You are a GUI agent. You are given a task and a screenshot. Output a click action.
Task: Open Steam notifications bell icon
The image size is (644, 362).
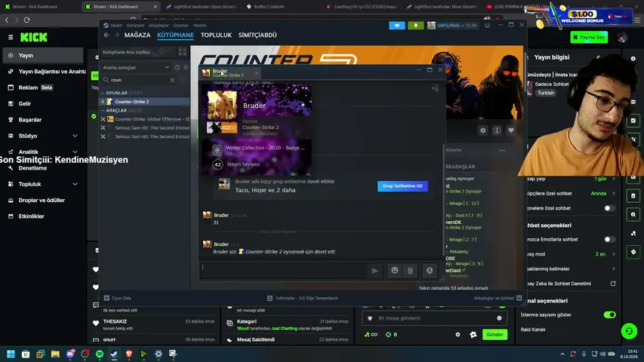(x=416, y=26)
